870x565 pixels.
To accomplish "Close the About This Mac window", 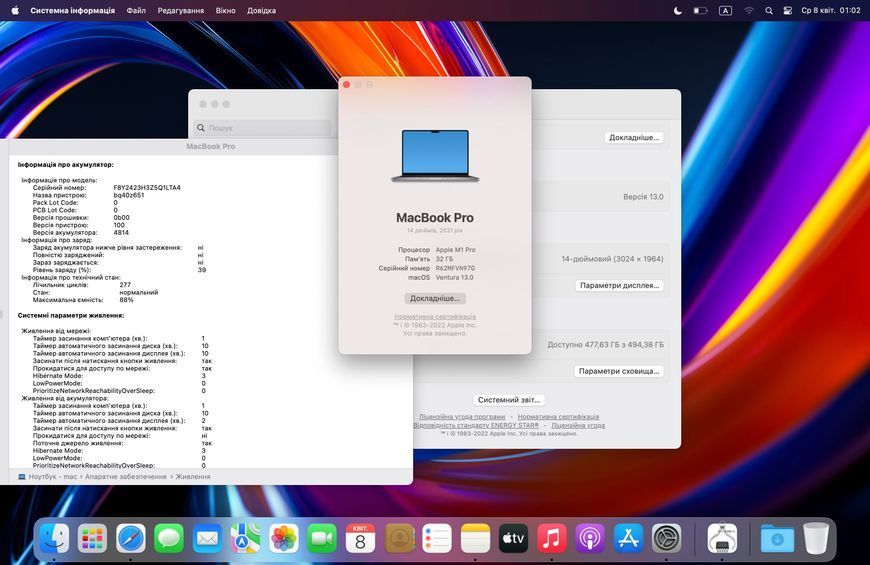I will pyautogui.click(x=346, y=84).
